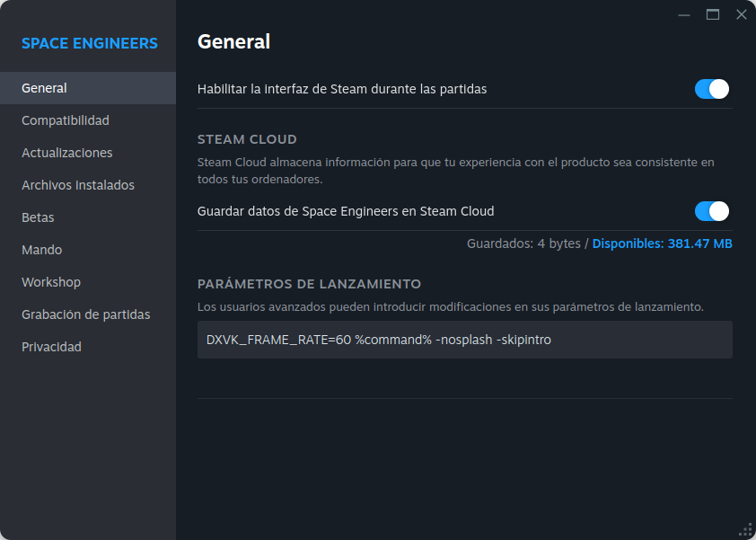
Task: Open the General settings section
Action: (x=88, y=88)
